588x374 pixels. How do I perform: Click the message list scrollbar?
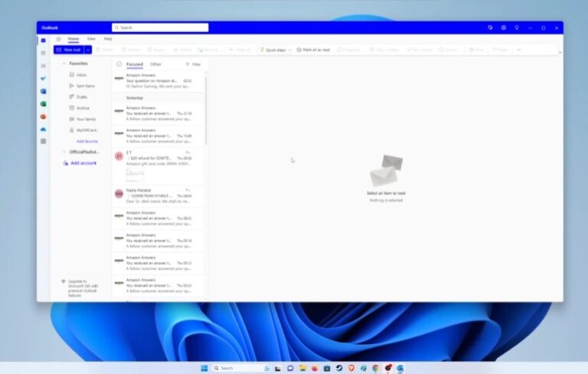tap(206, 112)
